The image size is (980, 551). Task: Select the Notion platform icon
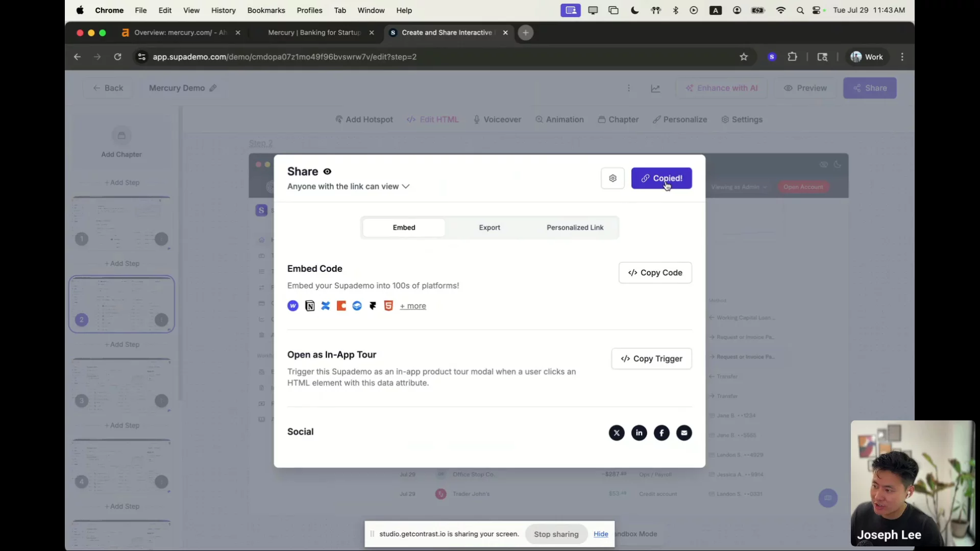coord(309,306)
